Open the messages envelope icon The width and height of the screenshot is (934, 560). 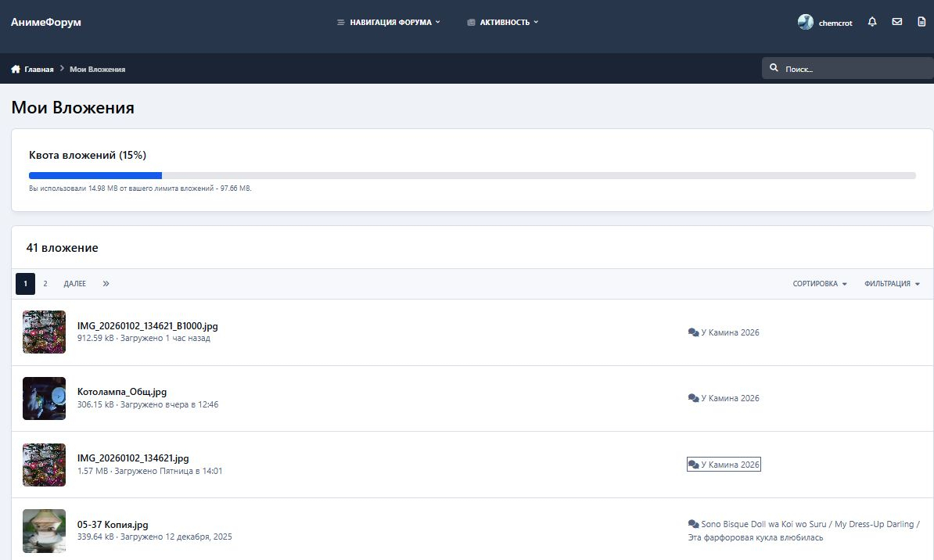point(896,22)
